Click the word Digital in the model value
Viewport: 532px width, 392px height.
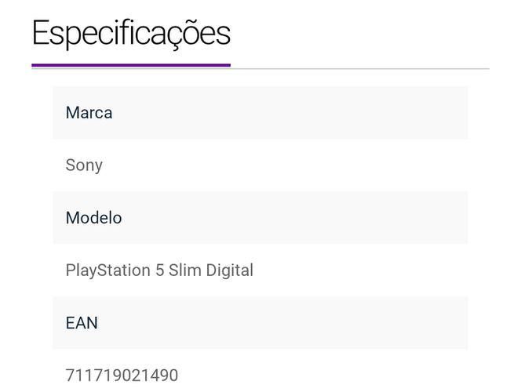230,270
